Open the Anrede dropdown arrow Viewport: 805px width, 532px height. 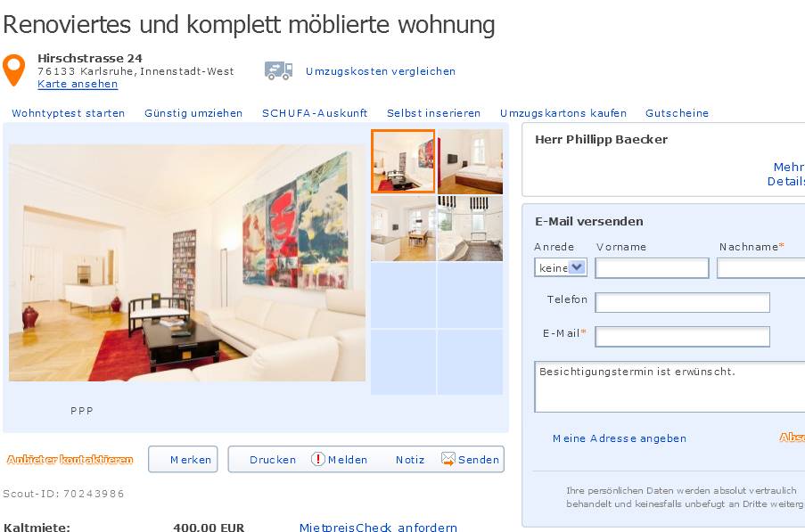pyautogui.click(x=577, y=267)
